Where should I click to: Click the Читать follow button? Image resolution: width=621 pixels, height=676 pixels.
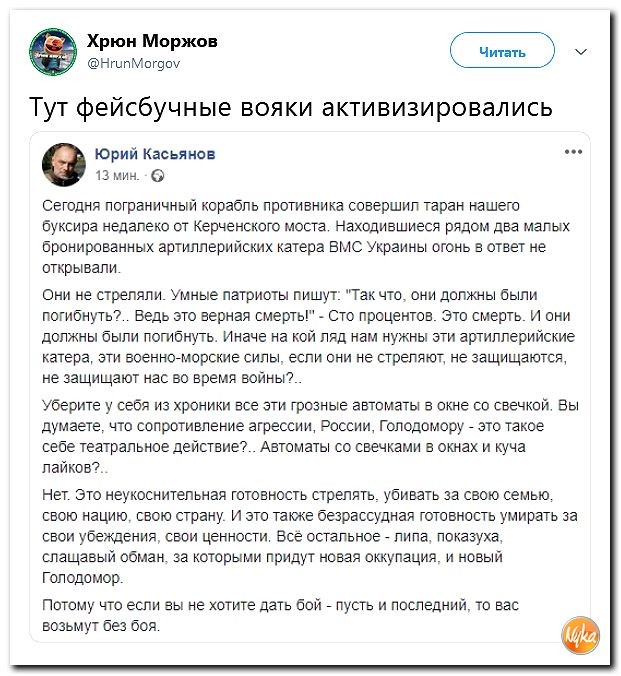coord(502,51)
